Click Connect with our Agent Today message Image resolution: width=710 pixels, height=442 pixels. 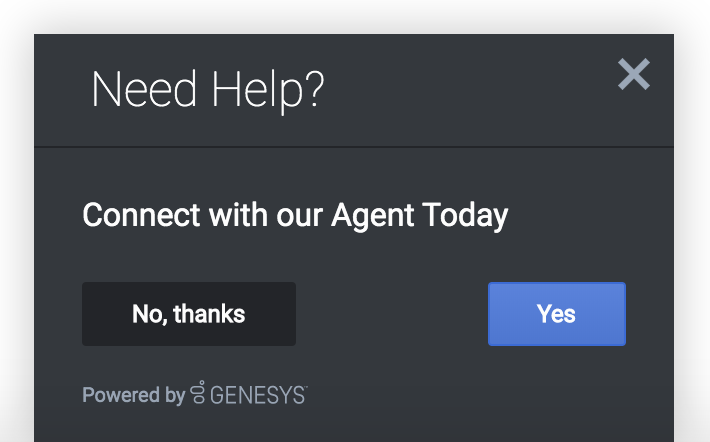coord(295,215)
